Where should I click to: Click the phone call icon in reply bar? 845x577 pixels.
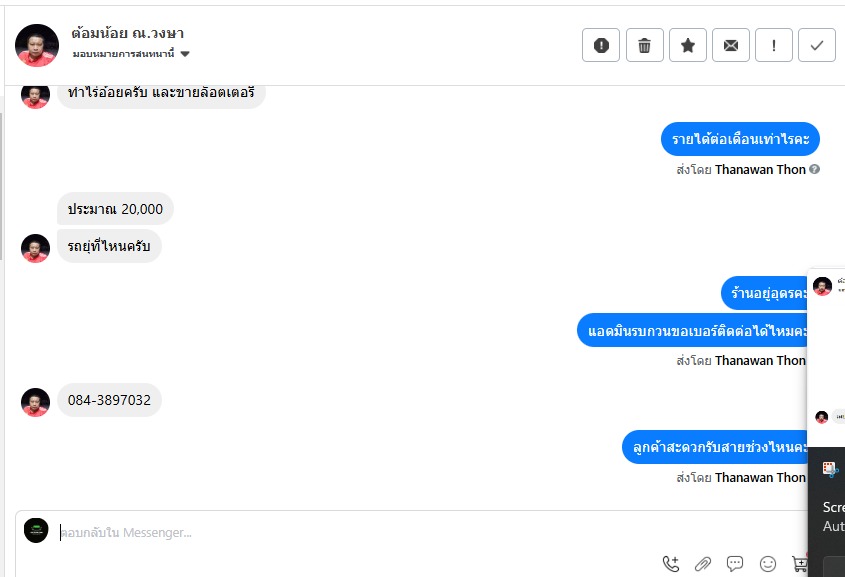pyautogui.click(x=671, y=564)
